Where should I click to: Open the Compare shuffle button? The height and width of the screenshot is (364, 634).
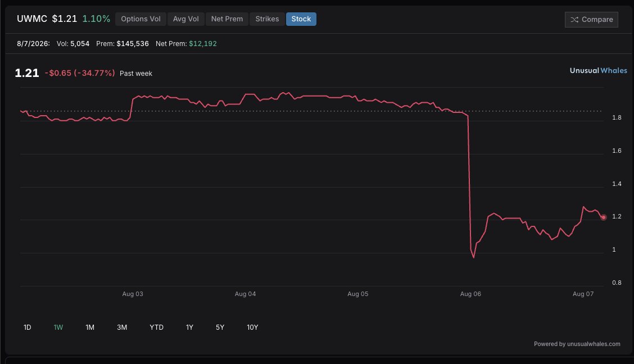click(x=591, y=20)
